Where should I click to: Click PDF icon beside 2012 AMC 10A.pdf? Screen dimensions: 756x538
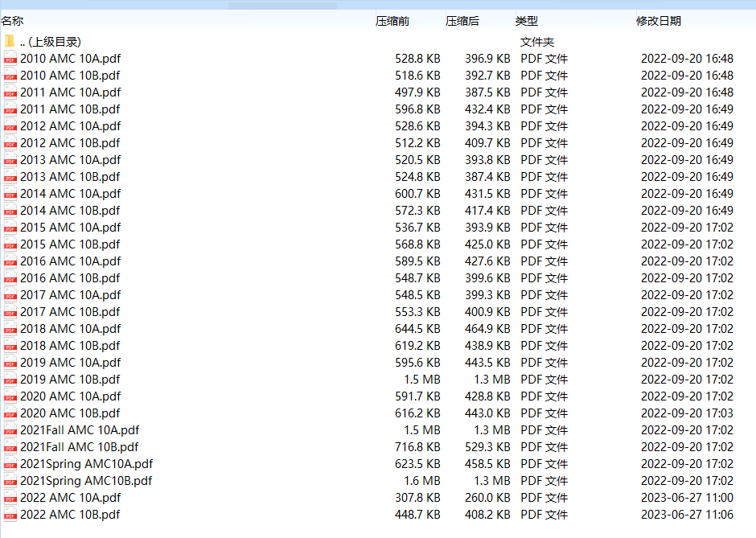coord(10,125)
